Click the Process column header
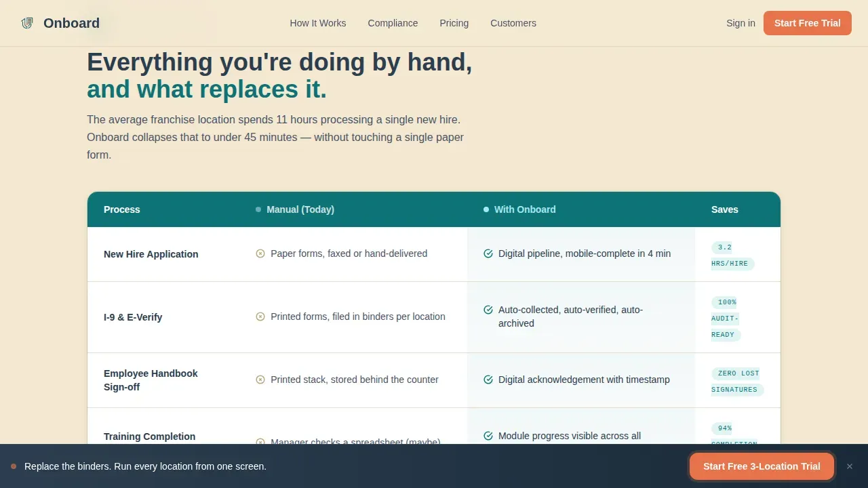Image resolution: width=868 pixels, height=488 pixels. coord(122,209)
